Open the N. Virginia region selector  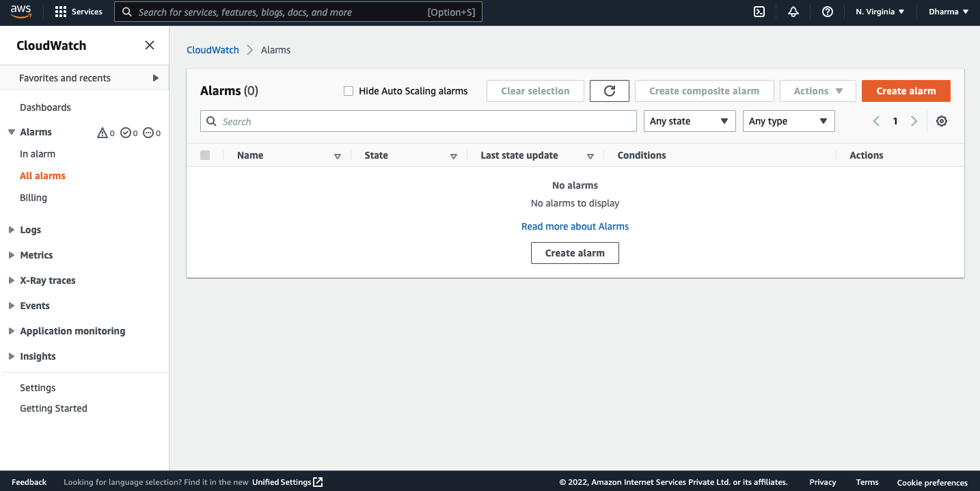coord(880,12)
